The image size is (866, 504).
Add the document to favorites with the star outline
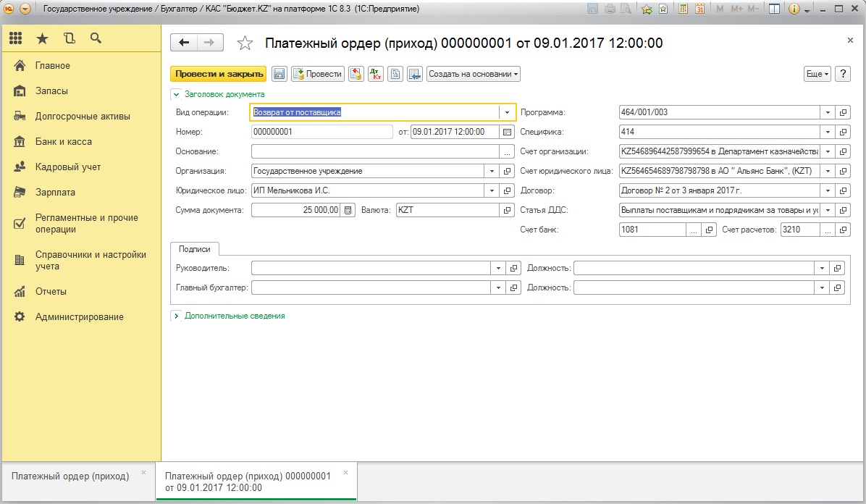coord(245,43)
